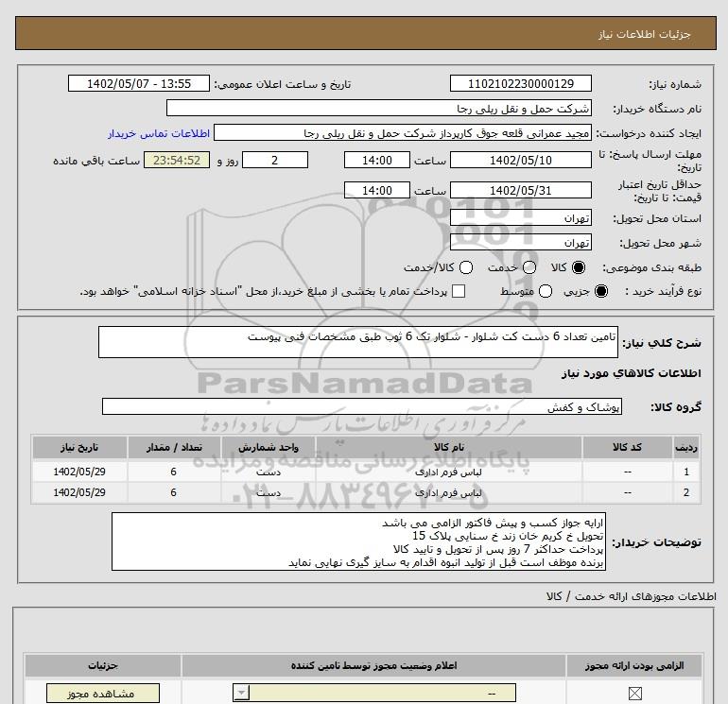Select خدمت radio button
Viewport: 728px width, 704px height.
pos(529,267)
